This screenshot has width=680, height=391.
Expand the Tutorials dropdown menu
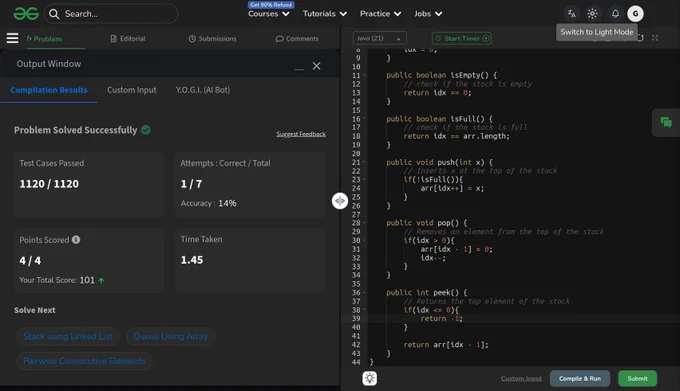(324, 14)
